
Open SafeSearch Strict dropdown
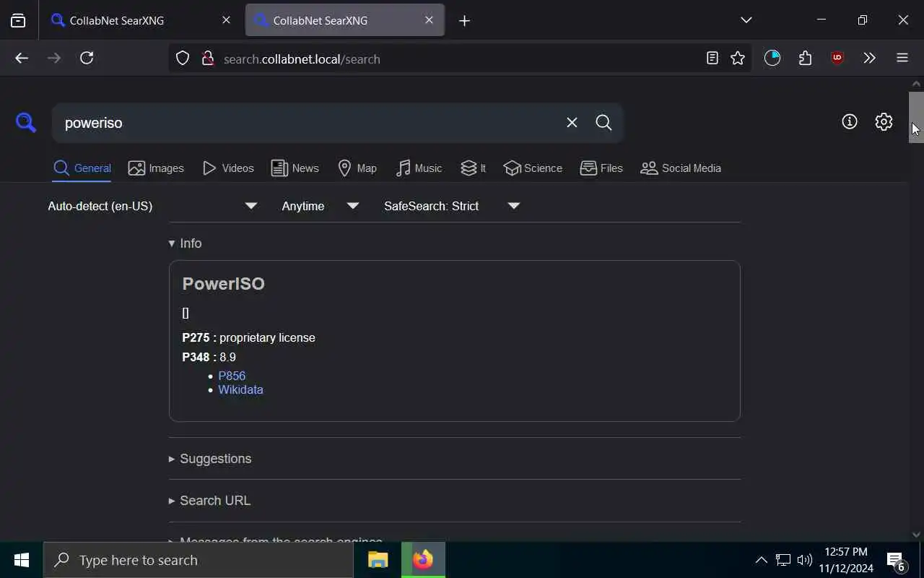[451, 206]
